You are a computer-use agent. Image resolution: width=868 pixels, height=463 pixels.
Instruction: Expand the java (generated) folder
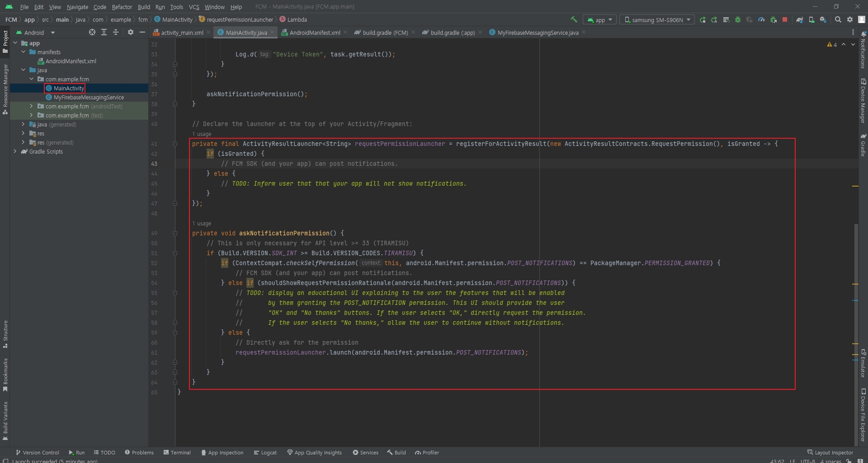23,124
